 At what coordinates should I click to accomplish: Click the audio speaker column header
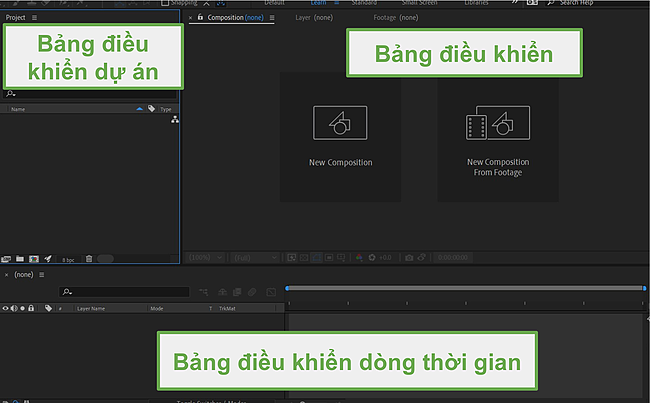[14, 308]
